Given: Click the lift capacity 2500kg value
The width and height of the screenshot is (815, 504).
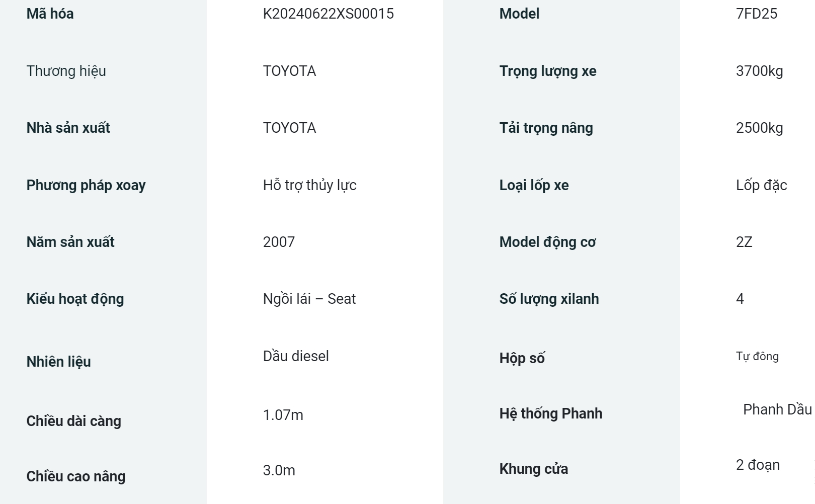Looking at the screenshot, I should (x=759, y=128).
